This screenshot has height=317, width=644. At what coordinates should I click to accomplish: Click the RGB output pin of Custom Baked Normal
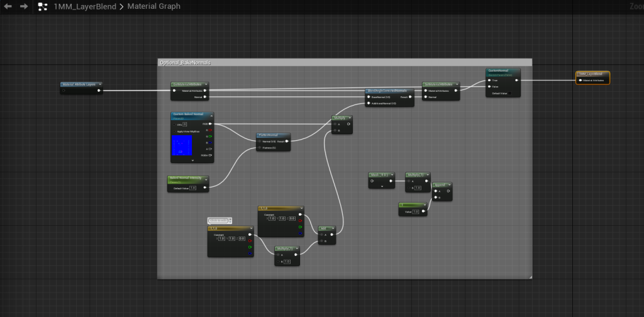pos(210,123)
